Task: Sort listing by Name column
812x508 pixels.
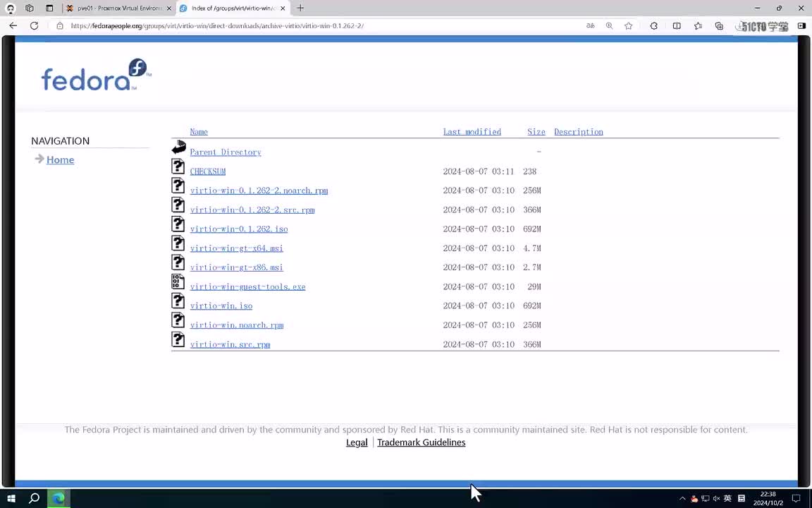Action: click(x=199, y=132)
